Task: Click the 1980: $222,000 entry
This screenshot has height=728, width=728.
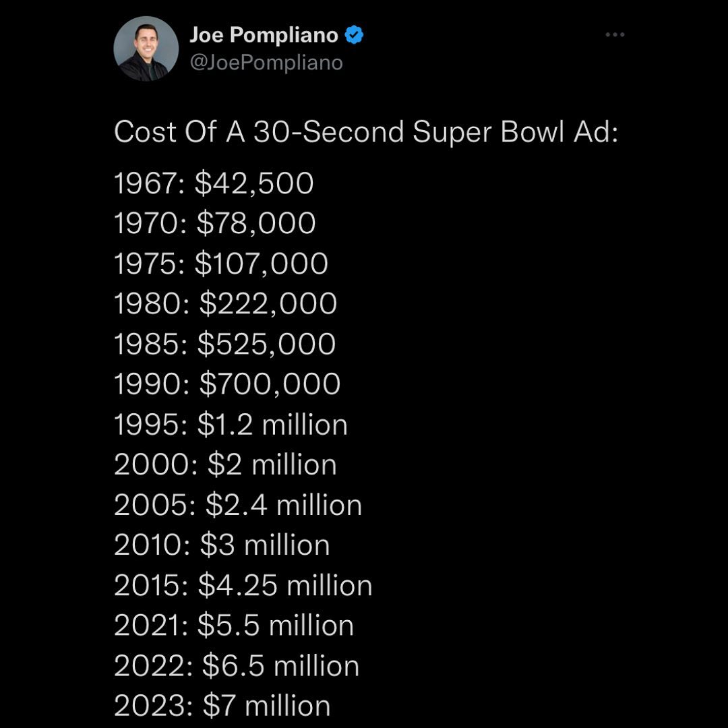Action: point(225,304)
